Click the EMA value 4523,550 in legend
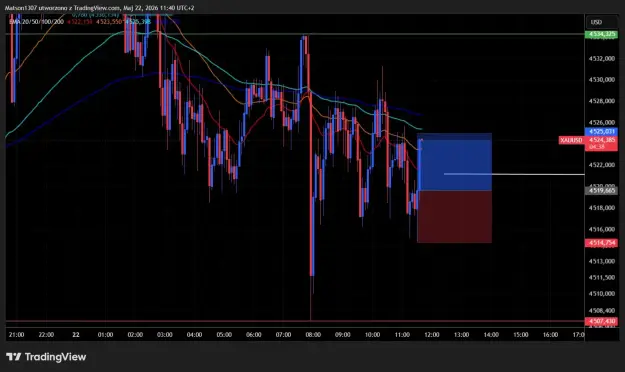The image size is (625, 372). 109,22
